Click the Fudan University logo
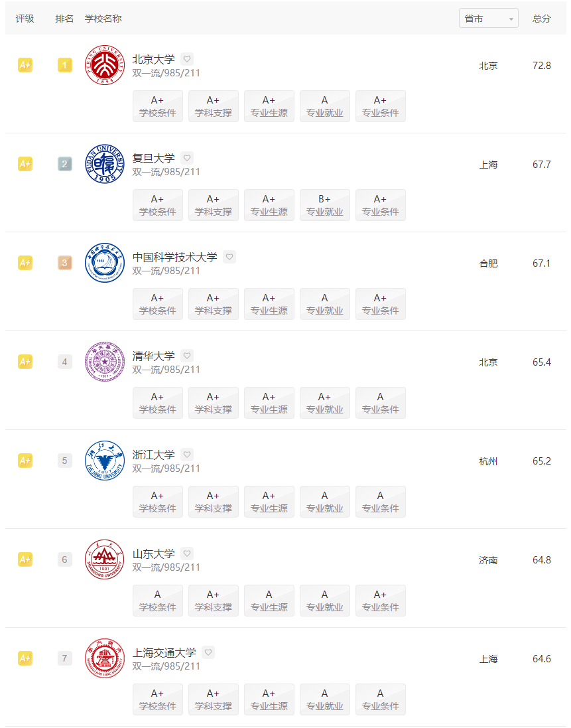 pos(105,164)
